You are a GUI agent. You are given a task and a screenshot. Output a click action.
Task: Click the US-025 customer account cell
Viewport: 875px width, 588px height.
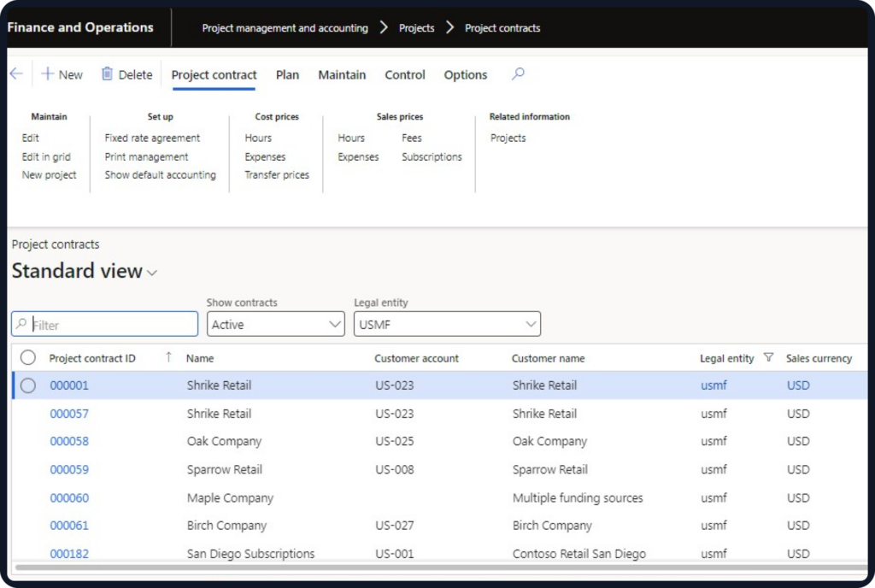coord(395,441)
